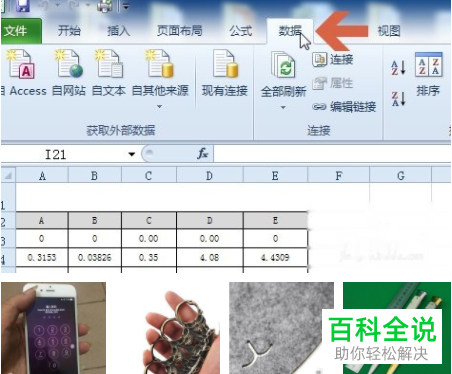Click the Name Box showing I21

(x=63, y=154)
